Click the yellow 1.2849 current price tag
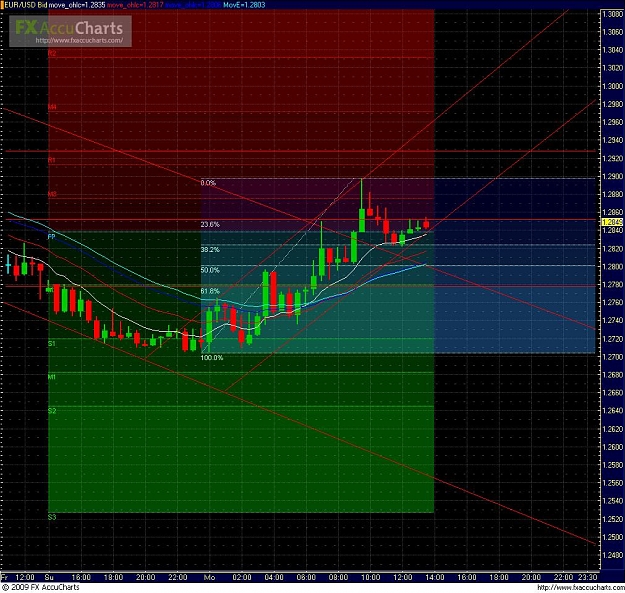 coord(612,222)
